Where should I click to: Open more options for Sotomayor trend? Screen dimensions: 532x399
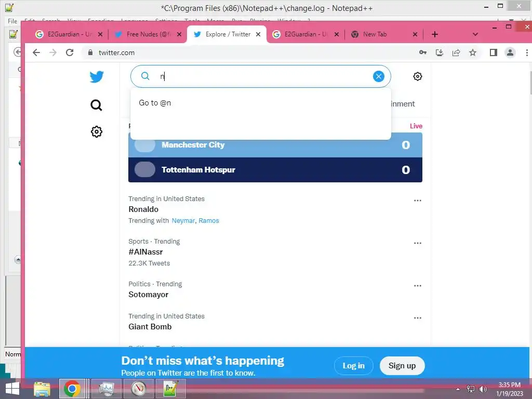pos(417,286)
